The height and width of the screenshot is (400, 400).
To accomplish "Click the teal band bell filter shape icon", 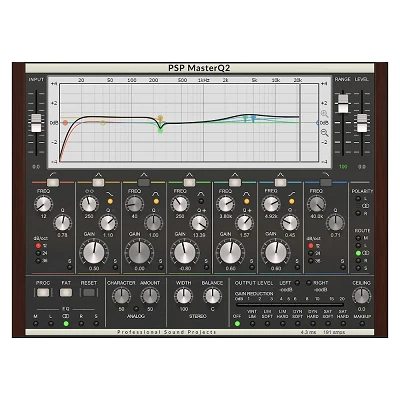I will (x=246, y=194).
